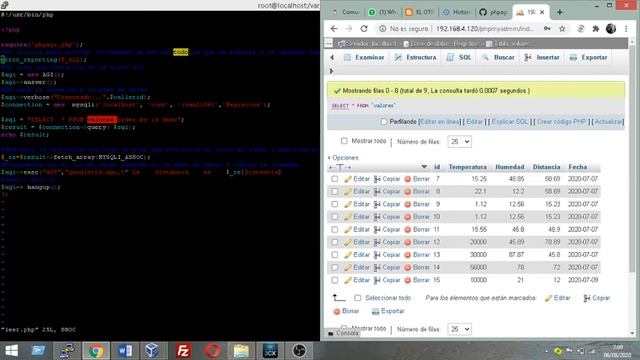This screenshot has width=640, height=360.
Task: Open VirtualBox from the taskbar
Action: (x=152, y=351)
